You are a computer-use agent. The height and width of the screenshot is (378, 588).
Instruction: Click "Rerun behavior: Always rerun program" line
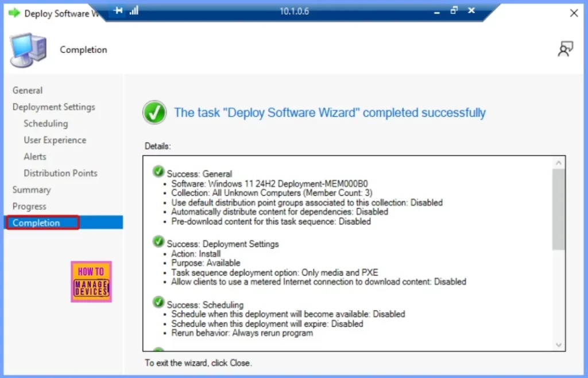[x=242, y=333]
